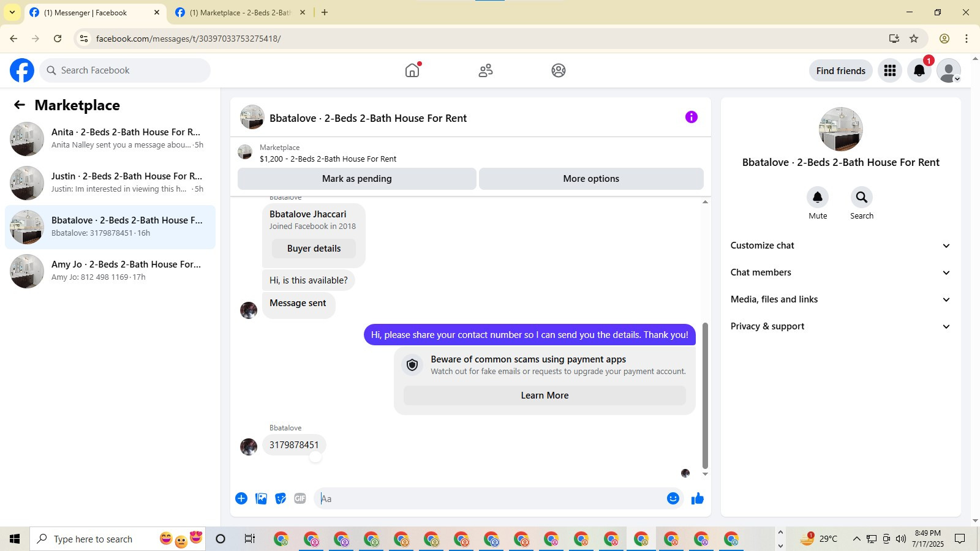
Task: Attach a photo using the image icon
Action: coord(261,498)
